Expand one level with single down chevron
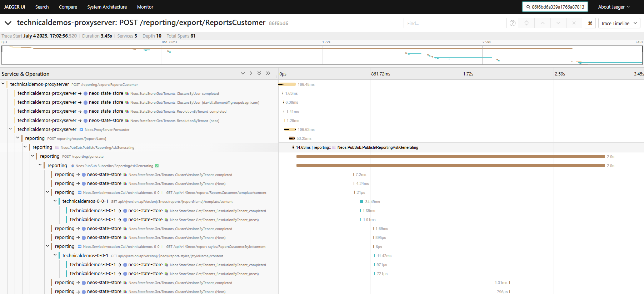The image size is (644, 294). 243,73
